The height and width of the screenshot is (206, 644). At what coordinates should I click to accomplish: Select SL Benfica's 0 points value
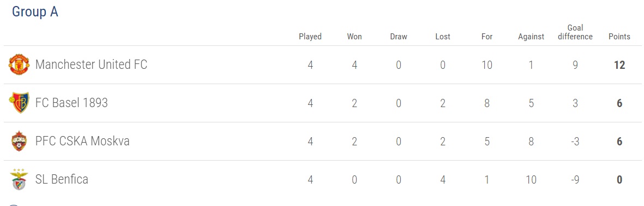tap(619, 180)
